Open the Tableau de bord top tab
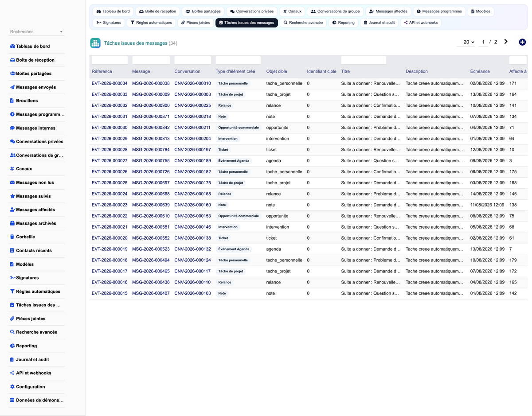532x416 pixels. point(113,12)
